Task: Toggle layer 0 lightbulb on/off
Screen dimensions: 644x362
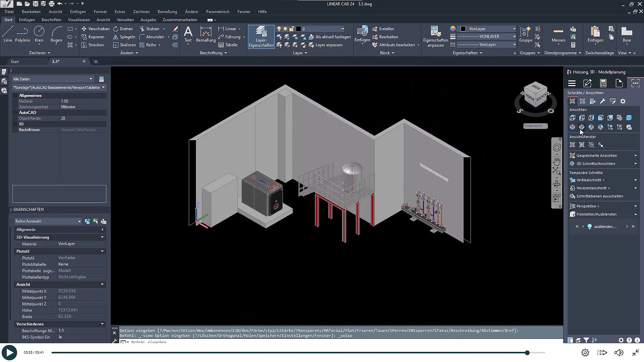Action: click(x=279, y=29)
